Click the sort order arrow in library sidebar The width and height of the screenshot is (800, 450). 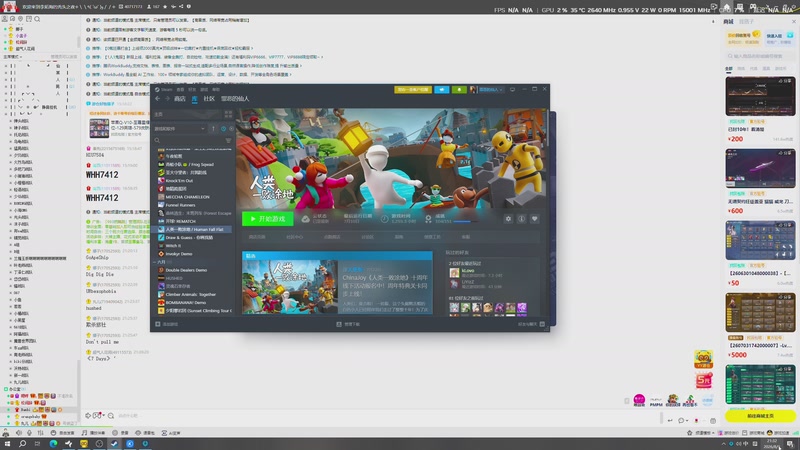(x=213, y=129)
